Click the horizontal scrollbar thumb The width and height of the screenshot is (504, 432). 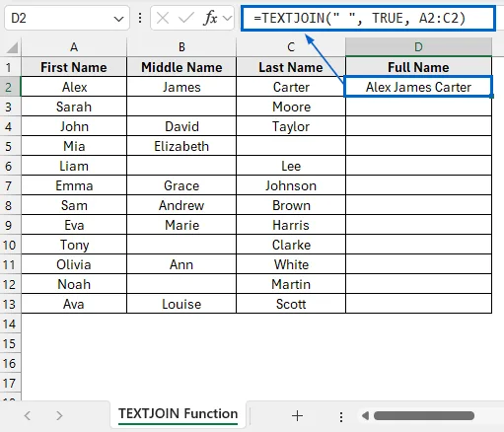(424, 416)
